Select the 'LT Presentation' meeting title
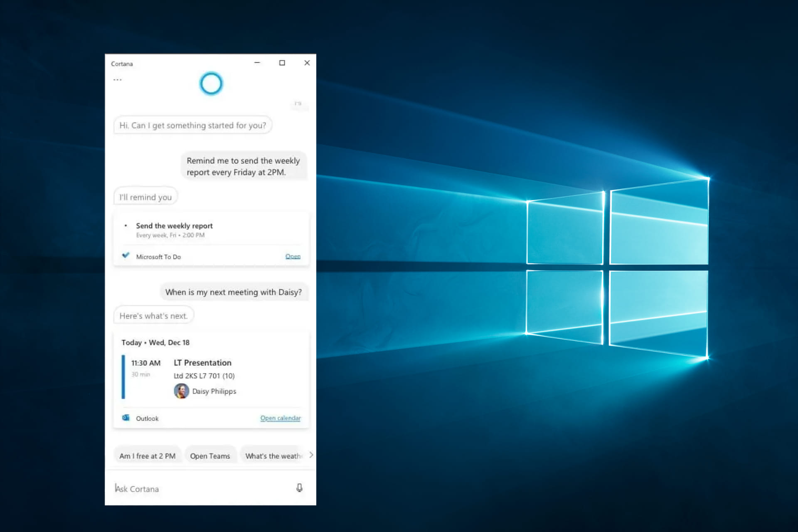Screen dimensions: 798x532 tap(202, 362)
